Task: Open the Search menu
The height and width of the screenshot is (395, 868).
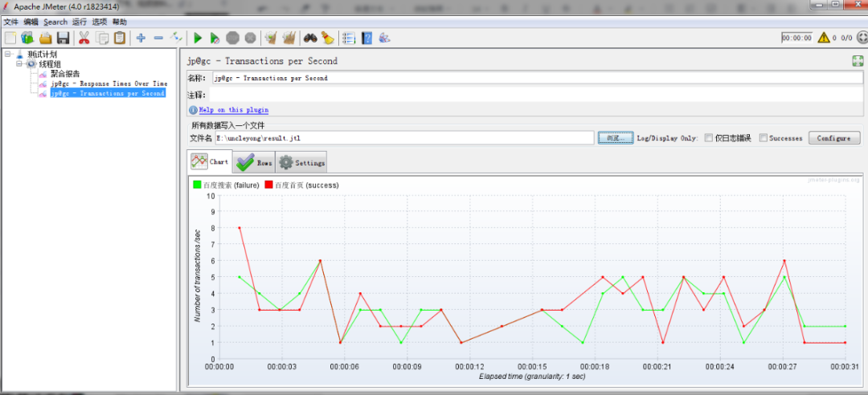Action: tap(55, 22)
